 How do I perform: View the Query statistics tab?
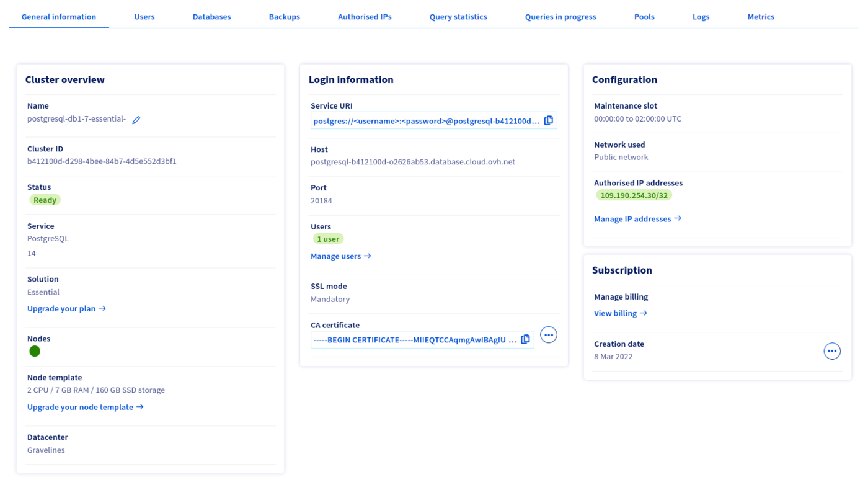pyautogui.click(x=458, y=17)
